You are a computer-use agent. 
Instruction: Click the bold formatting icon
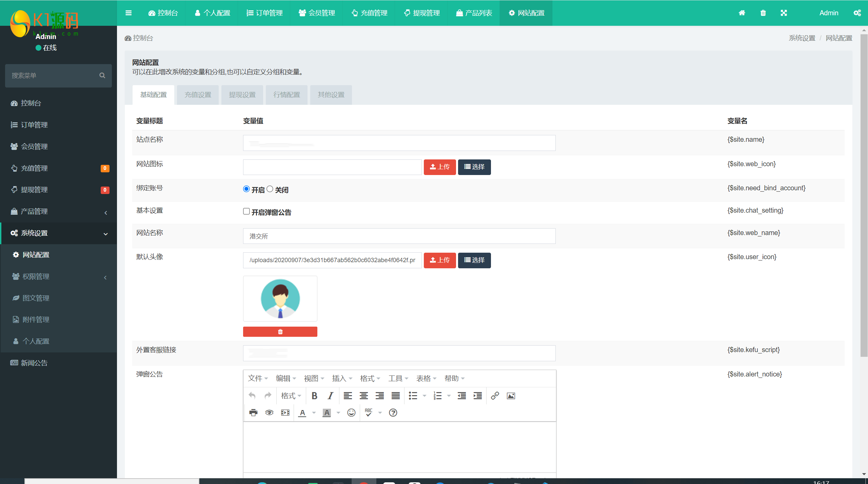315,395
